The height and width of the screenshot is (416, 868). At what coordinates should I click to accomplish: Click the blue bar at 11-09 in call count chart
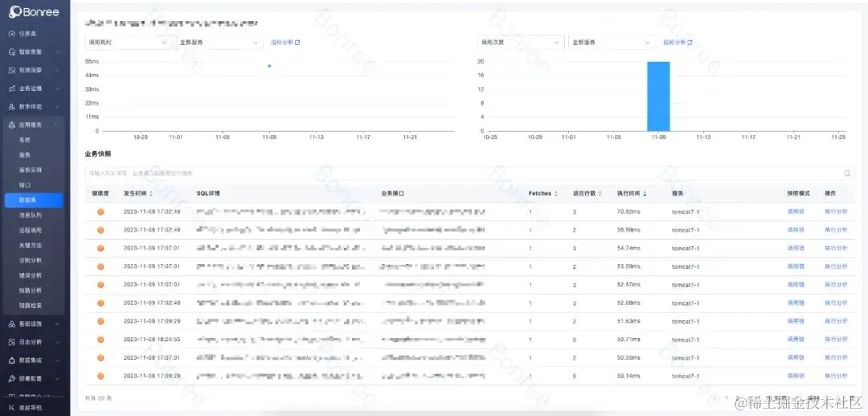(x=658, y=97)
